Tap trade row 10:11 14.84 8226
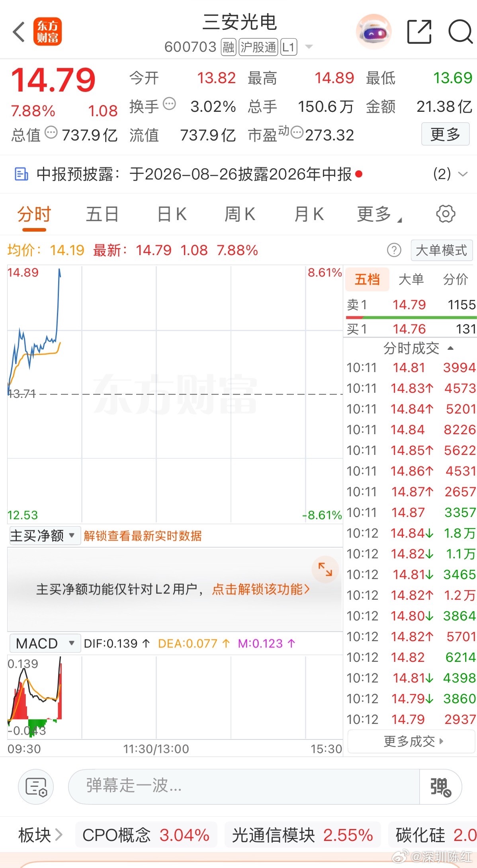Viewport: 477px width, 868px height. tap(411, 430)
